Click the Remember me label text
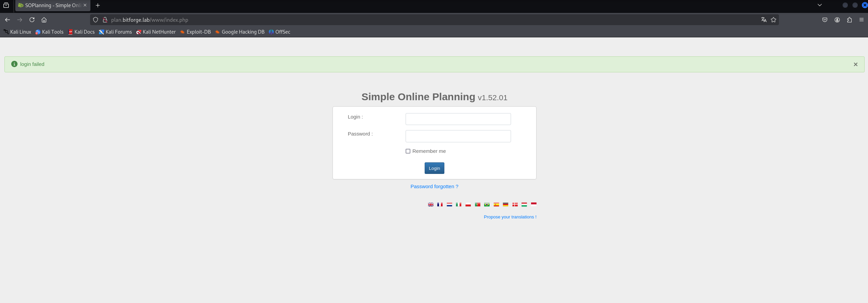Viewport: 868px width, 303px height. pos(429,151)
